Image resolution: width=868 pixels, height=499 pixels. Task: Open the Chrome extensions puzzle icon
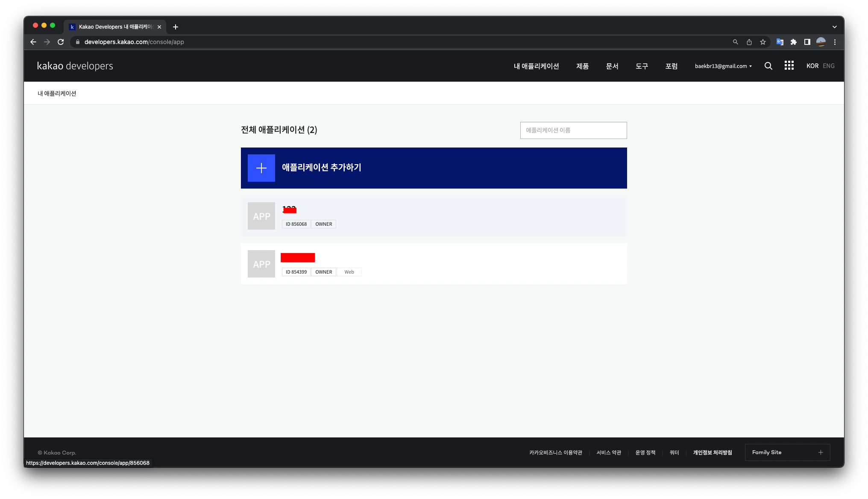[x=794, y=42]
